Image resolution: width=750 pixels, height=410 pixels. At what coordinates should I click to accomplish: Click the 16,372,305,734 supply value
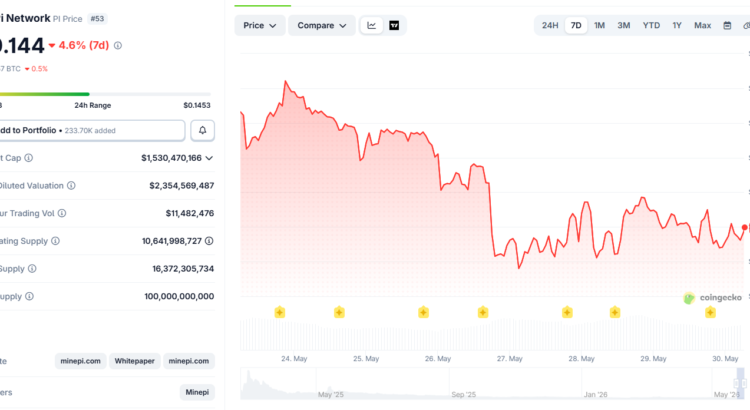183,269
